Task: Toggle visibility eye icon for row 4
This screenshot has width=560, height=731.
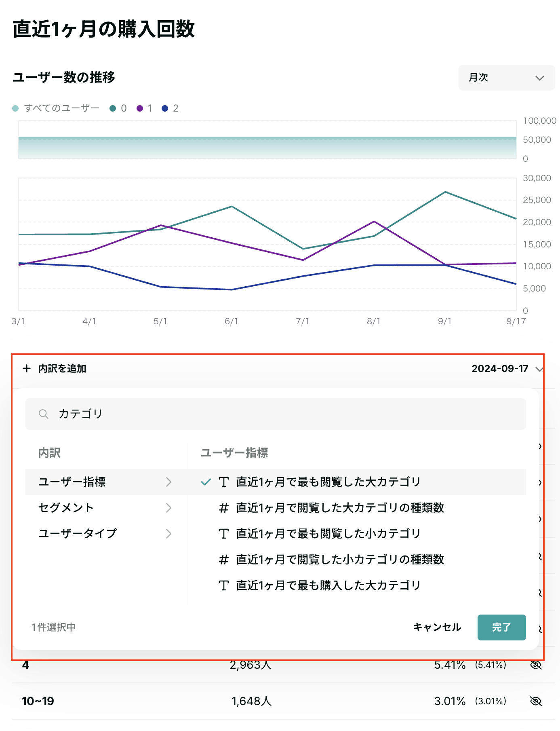Action: coord(536,665)
